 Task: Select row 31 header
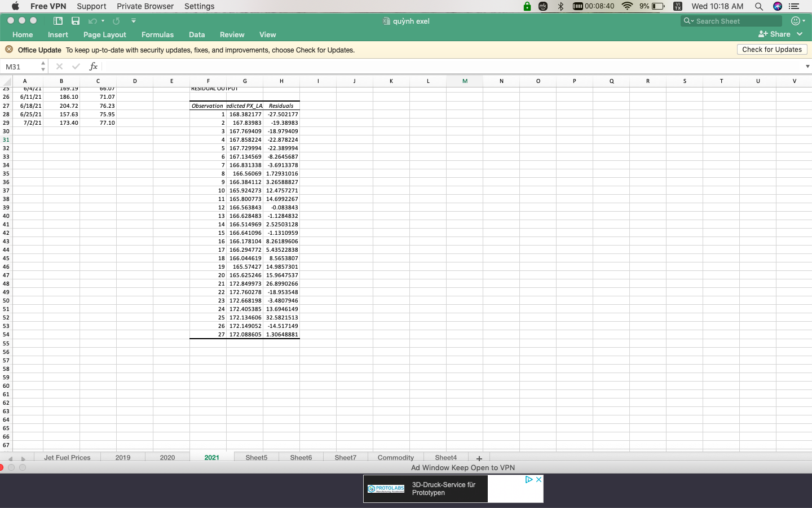point(6,139)
